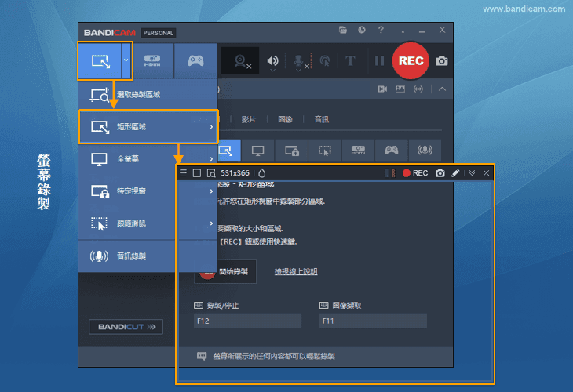Click the find-window magnifier icon on the capture bar

pos(211,173)
